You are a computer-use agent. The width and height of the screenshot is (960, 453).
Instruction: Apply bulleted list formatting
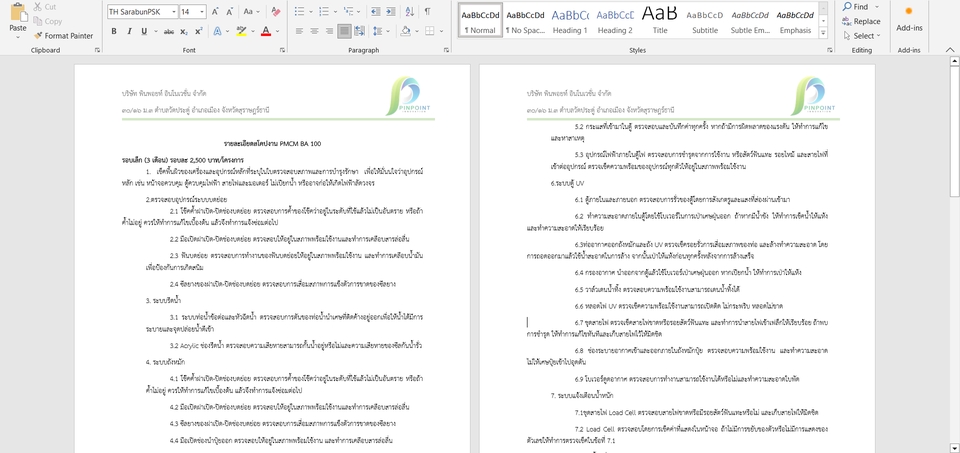(299, 12)
